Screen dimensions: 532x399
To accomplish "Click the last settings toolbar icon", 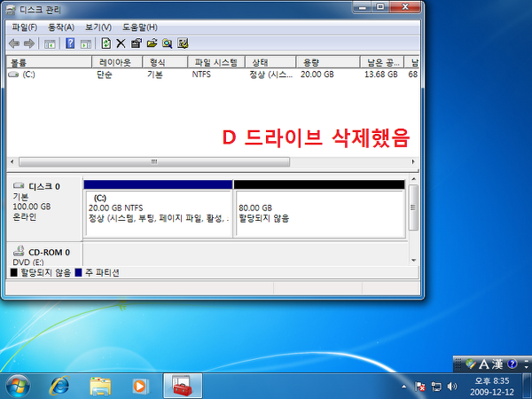I will pos(183,43).
